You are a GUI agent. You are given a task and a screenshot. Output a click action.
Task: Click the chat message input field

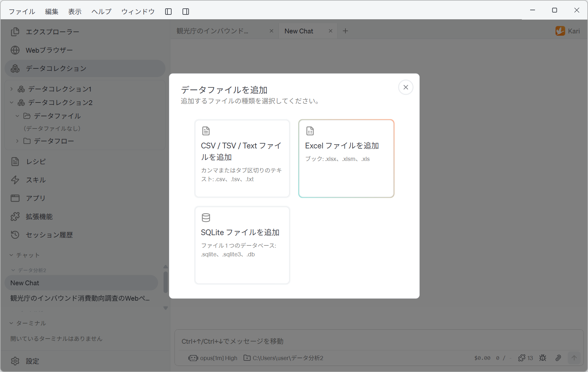(x=379, y=341)
